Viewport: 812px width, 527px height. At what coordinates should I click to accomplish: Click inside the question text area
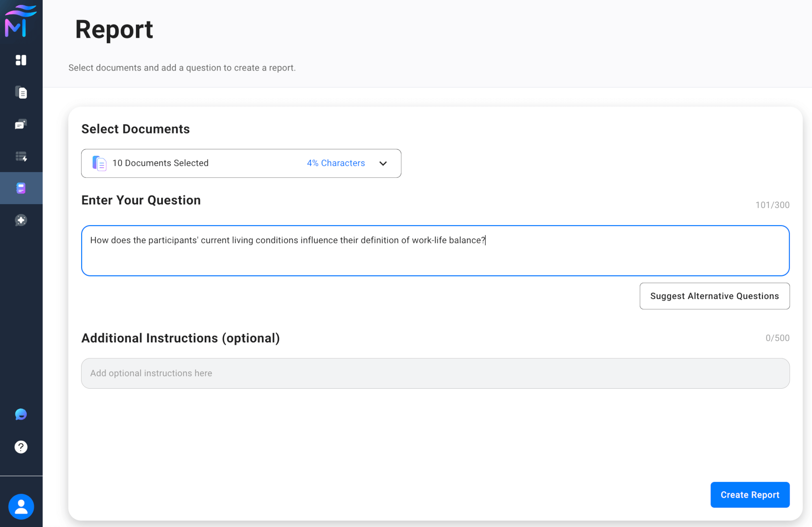pos(434,256)
